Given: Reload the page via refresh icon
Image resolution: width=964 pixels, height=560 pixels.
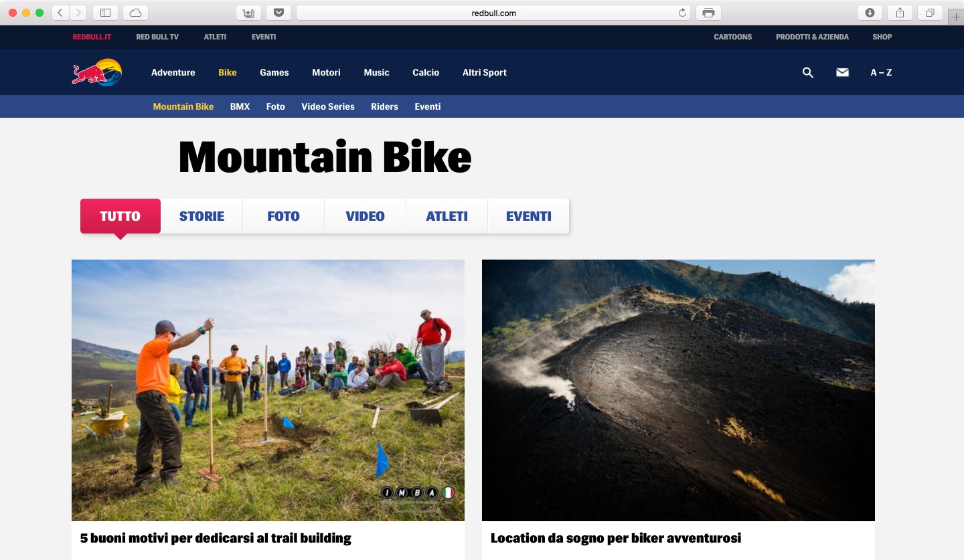Looking at the screenshot, I should pyautogui.click(x=682, y=13).
